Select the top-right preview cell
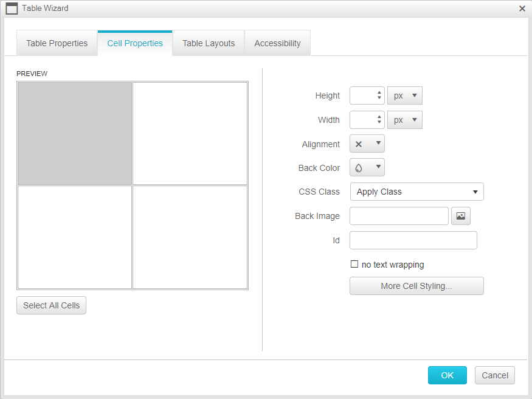Image resolution: width=532 pixels, height=399 pixels. [190, 133]
